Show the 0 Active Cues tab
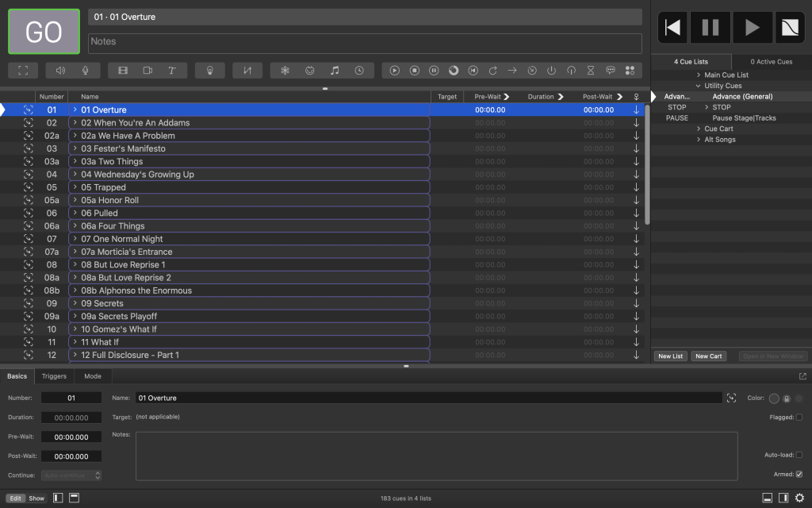This screenshot has height=508, width=812. (772, 62)
